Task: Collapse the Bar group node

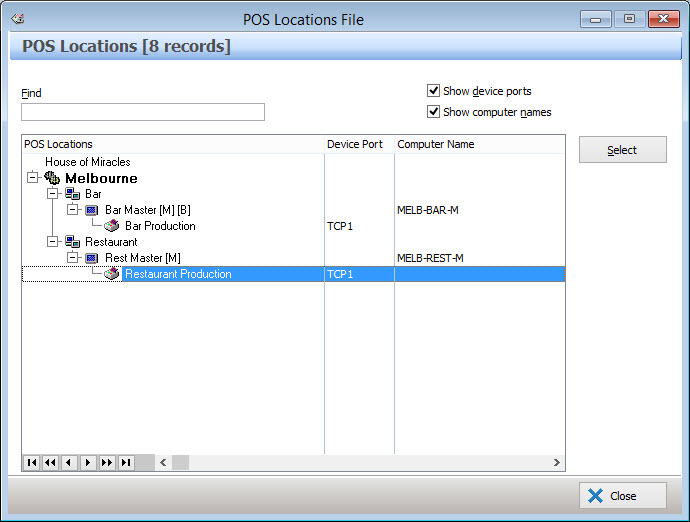Action: pos(52,194)
